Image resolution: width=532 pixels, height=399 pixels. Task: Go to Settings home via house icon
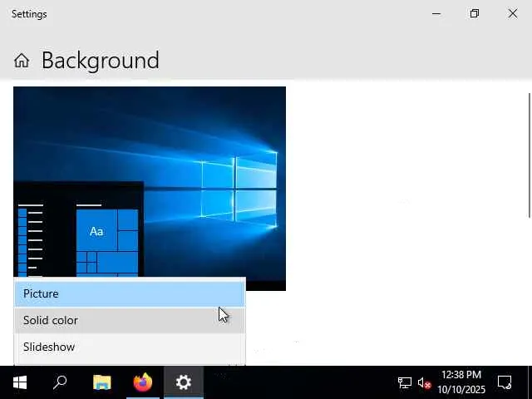click(22, 61)
